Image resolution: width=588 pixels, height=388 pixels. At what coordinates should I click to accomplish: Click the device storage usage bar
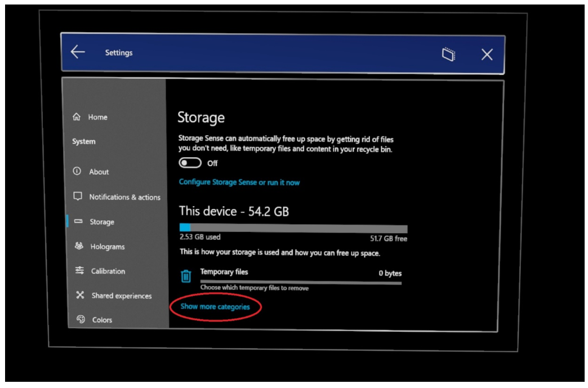(x=293, y=228)
